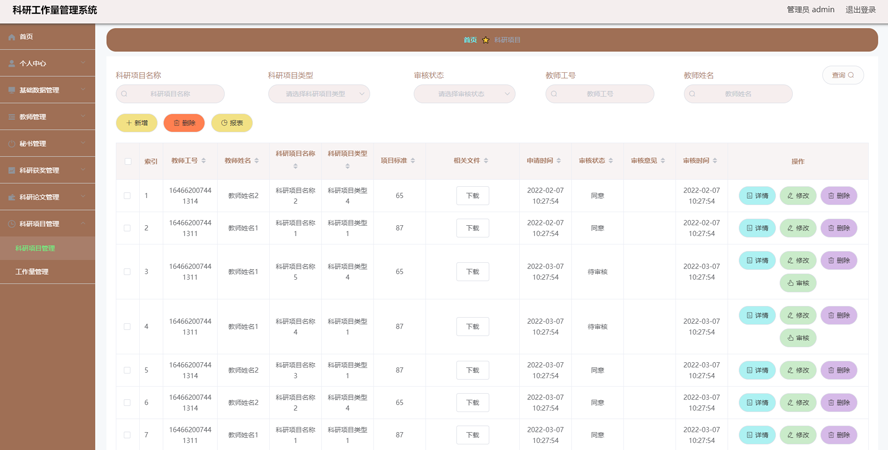Open 详情 for row 7
This screenshot has width=888, height=450.
point(757,435)
